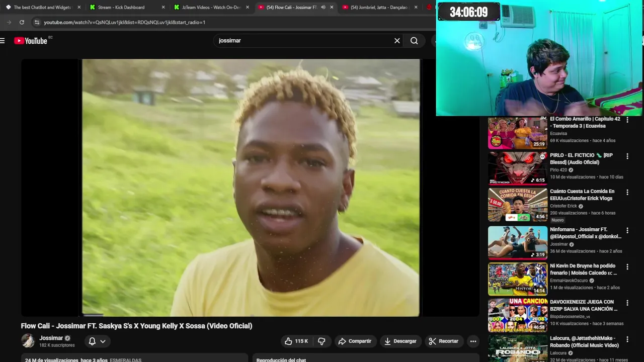The height and width of the screenshot is (362, 644).
Task: Like the video with thumbs up
Action: (x=296, y=341)
